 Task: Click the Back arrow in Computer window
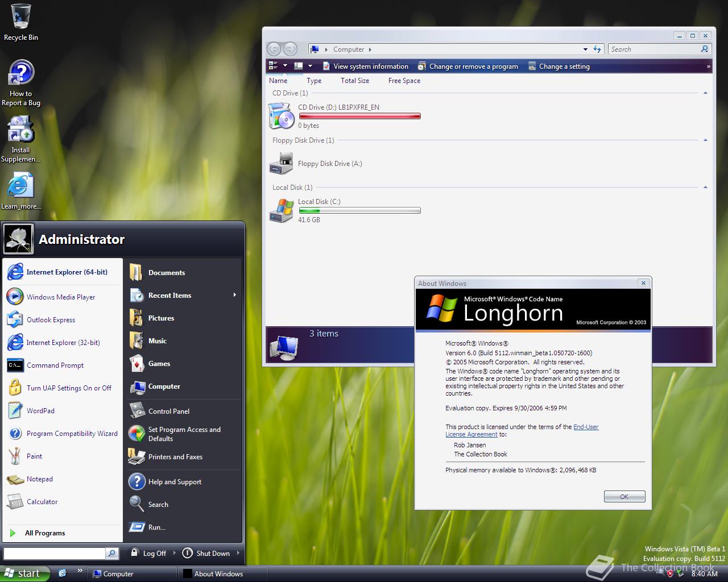click(x=274, y=49)
